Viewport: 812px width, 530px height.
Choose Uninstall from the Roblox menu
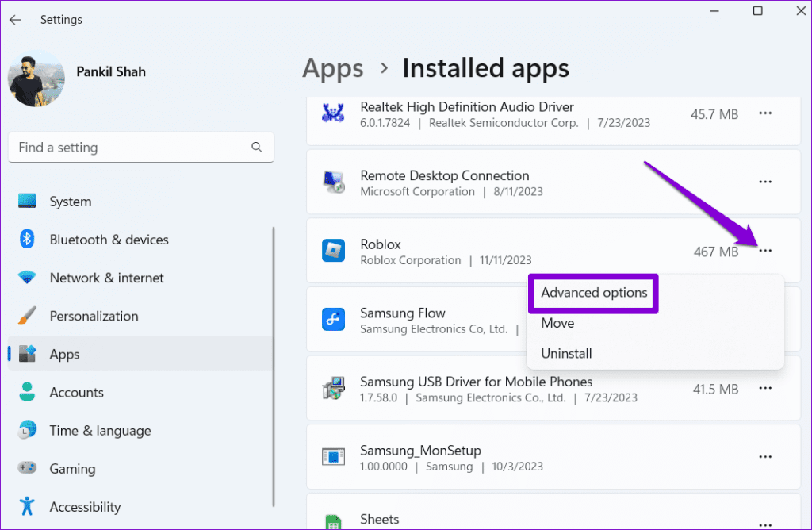coord(566,354)
